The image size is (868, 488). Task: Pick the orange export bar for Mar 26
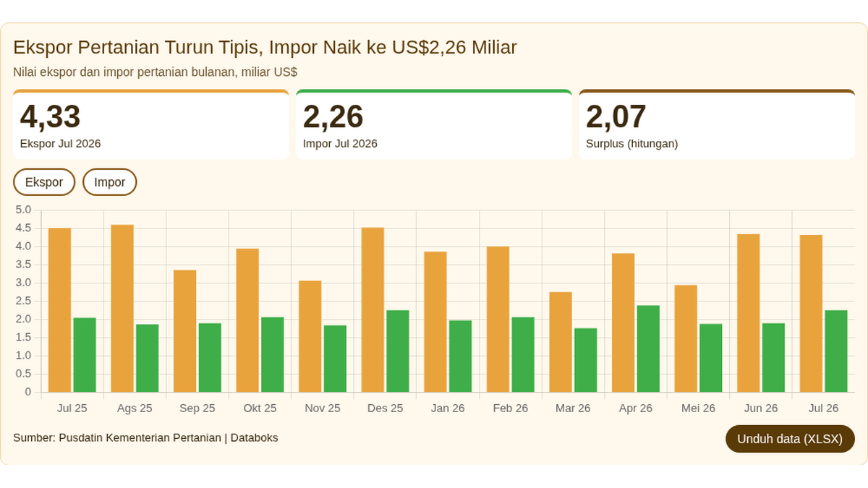pos(561,342)
